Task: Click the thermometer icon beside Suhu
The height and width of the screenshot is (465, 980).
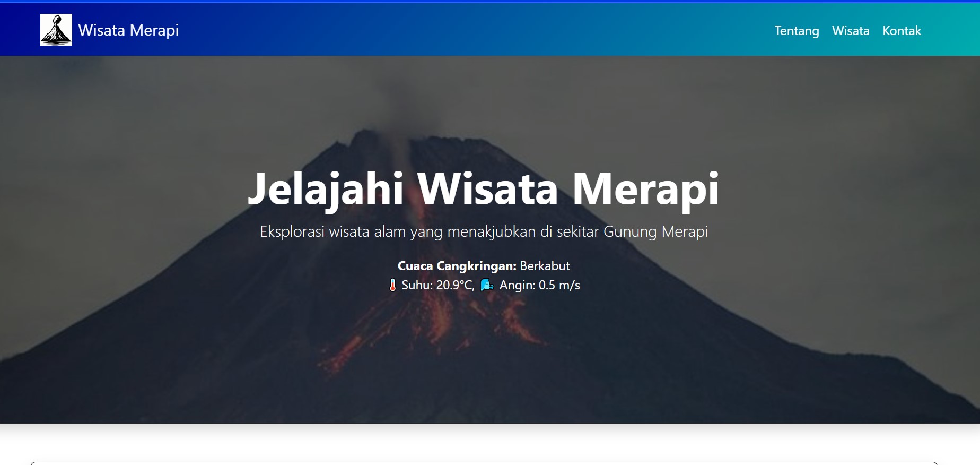Action: [x=392, y=286]
